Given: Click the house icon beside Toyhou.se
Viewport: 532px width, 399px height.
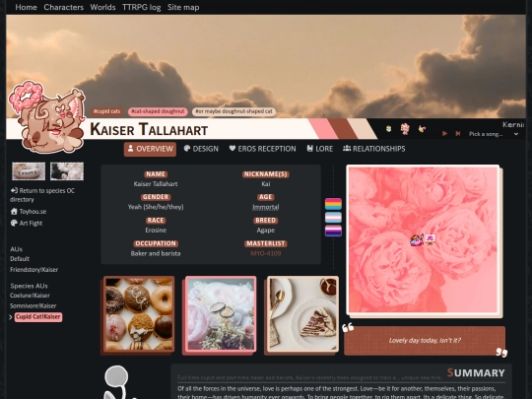Looking at the screenshot, I should [14, 212].
